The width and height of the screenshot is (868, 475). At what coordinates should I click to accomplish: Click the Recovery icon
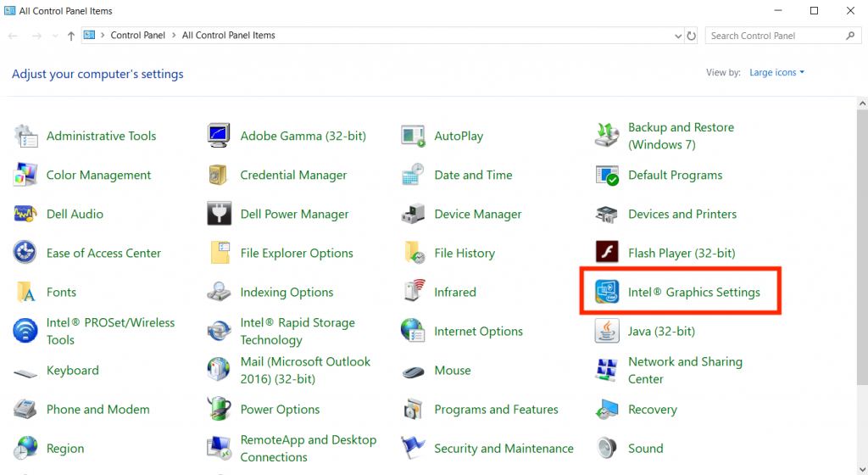607,409
